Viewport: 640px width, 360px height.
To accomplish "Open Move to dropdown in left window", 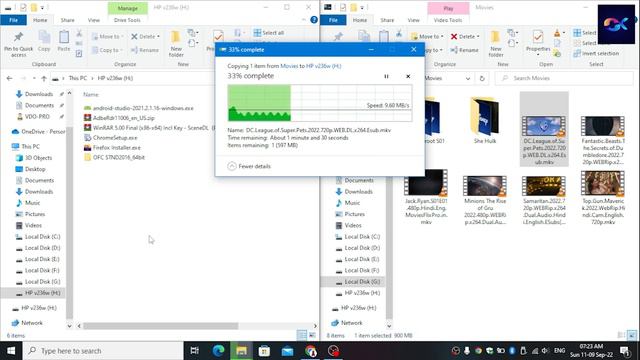I will (x=107, y=36).
